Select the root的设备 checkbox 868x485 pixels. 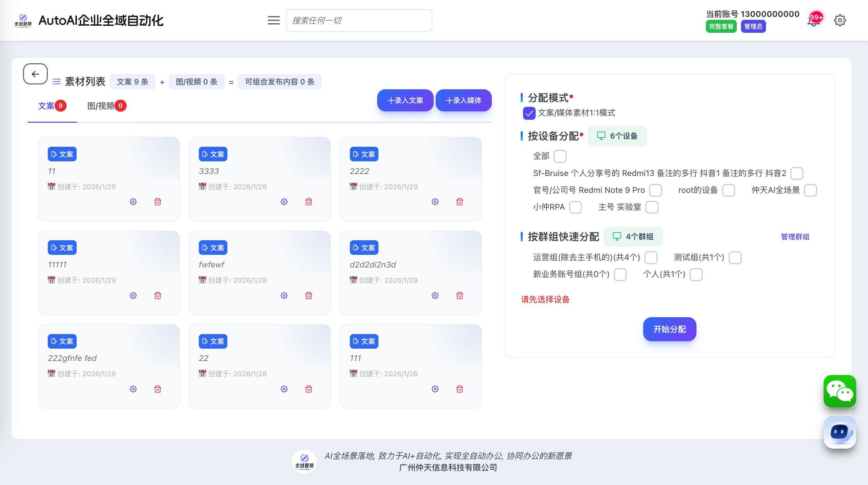[728, 190]
